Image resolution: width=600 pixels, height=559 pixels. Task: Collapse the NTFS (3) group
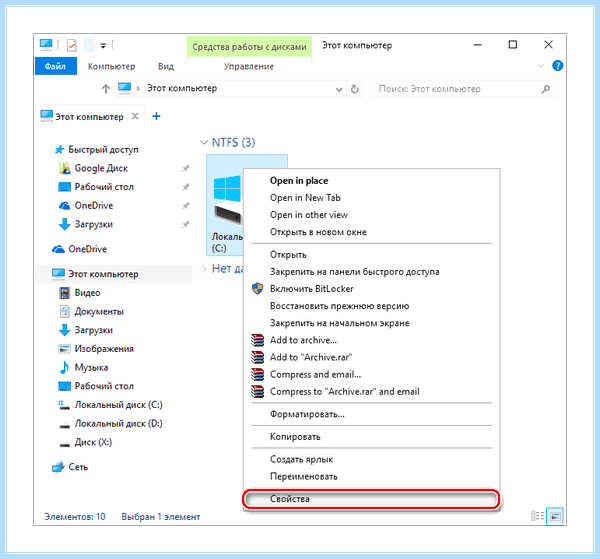pos(204,142)
